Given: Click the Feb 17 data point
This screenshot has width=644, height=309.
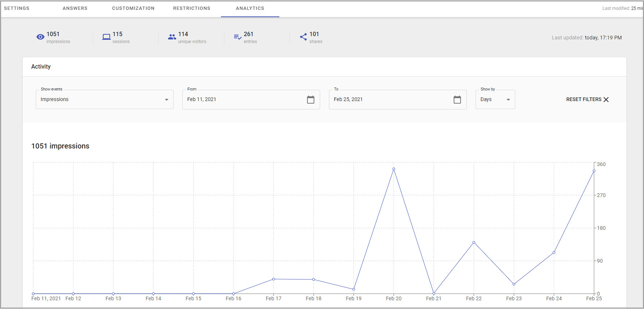Looking at the screenshot, I should (x=273, y=279).
